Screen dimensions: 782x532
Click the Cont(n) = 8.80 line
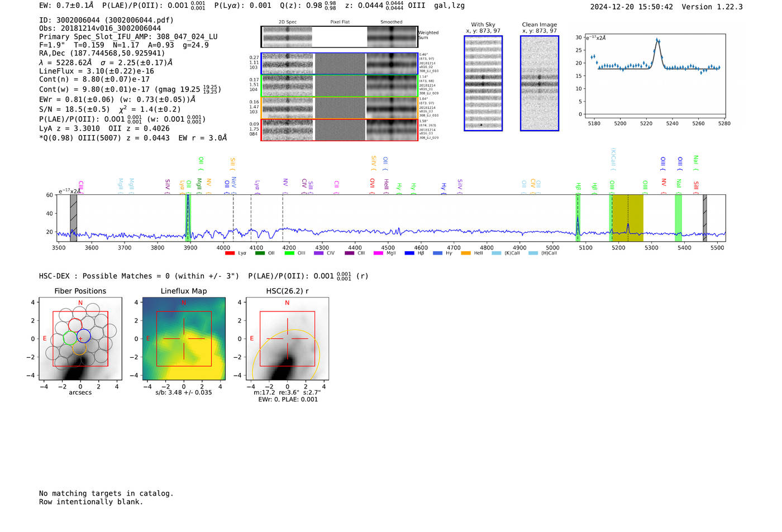tap(94, 79)
